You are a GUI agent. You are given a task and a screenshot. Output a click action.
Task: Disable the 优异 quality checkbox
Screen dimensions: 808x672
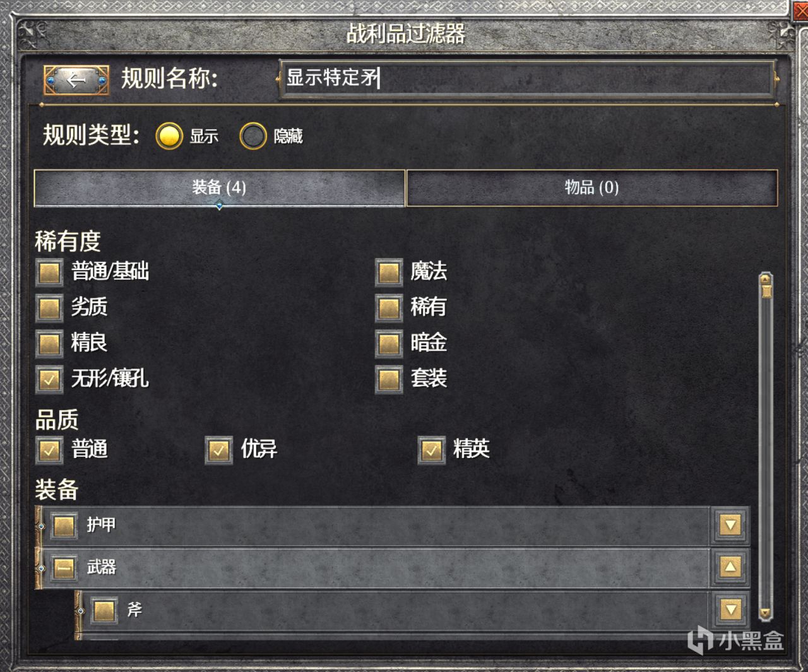click(x=219, y=450)
